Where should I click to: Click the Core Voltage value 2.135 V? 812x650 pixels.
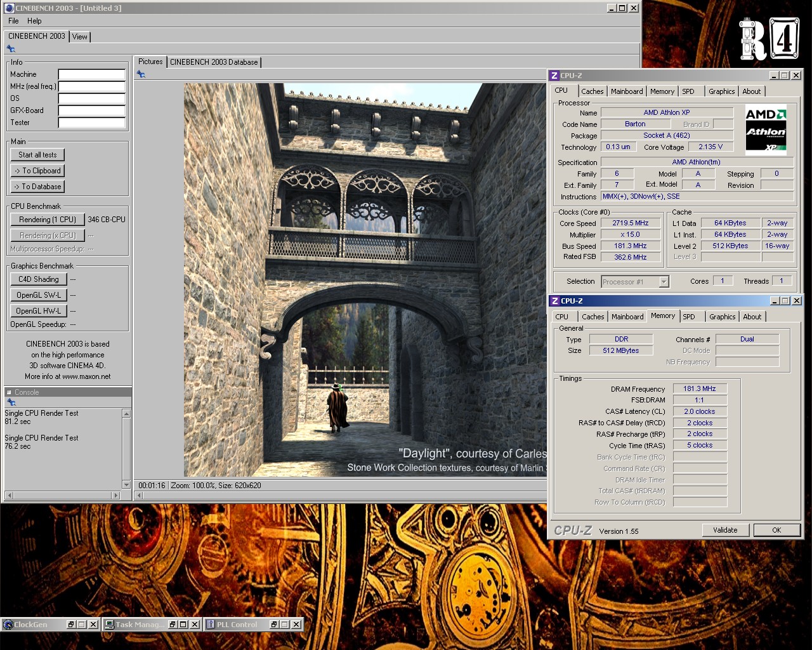click(710, 147)
